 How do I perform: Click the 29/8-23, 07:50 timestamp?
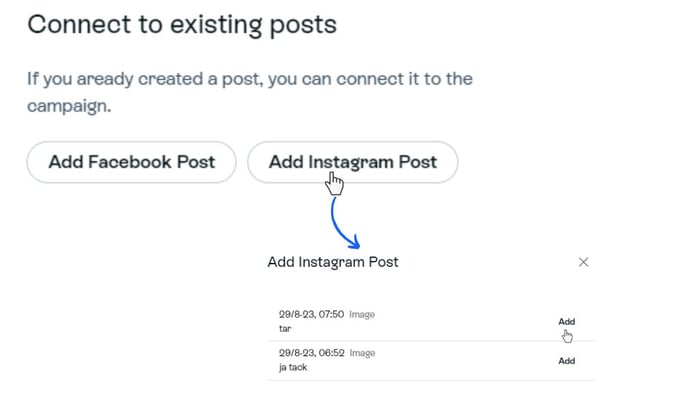(312, 314)
